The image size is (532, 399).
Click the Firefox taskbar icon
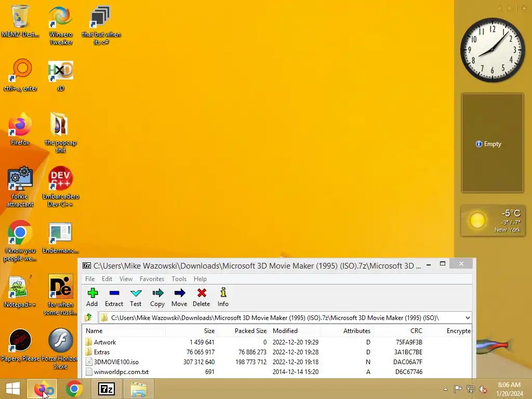pyautogui.click(x=43, y=389)
